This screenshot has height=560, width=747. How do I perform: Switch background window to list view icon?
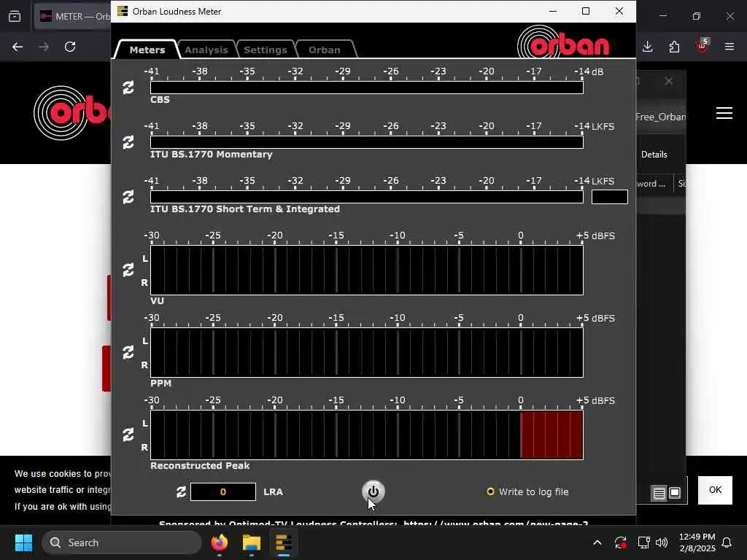(x=659, y=494)
